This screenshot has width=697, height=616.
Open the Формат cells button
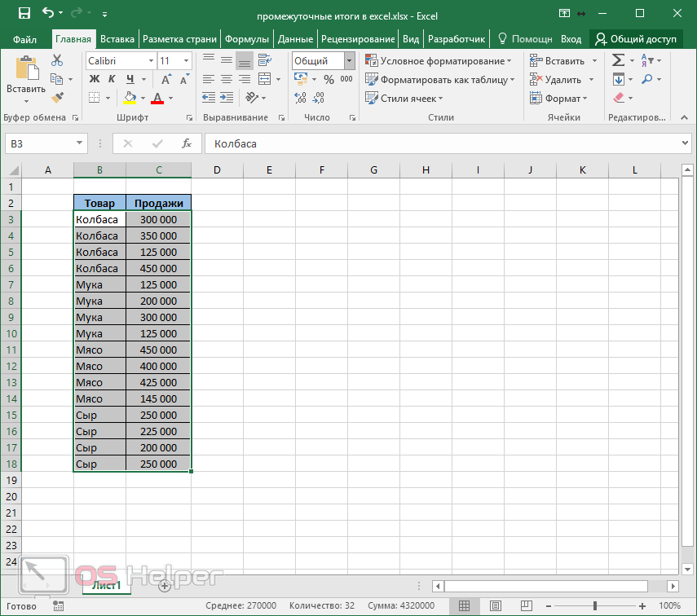coord(558,99)
